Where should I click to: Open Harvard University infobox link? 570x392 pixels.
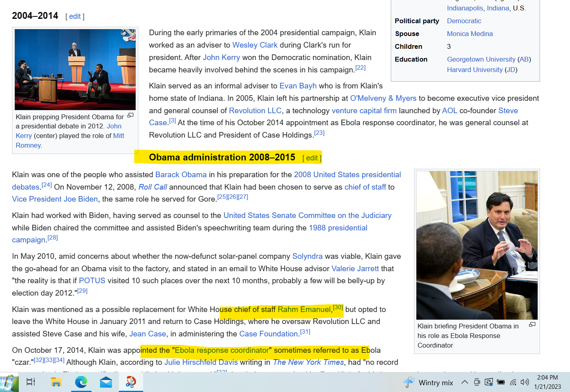pos(474,70)
